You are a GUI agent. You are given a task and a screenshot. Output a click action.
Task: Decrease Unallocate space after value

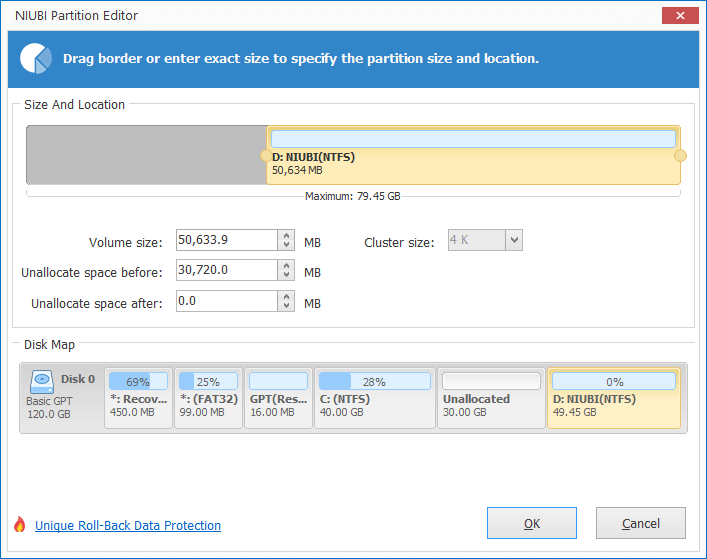coord(286,306)
